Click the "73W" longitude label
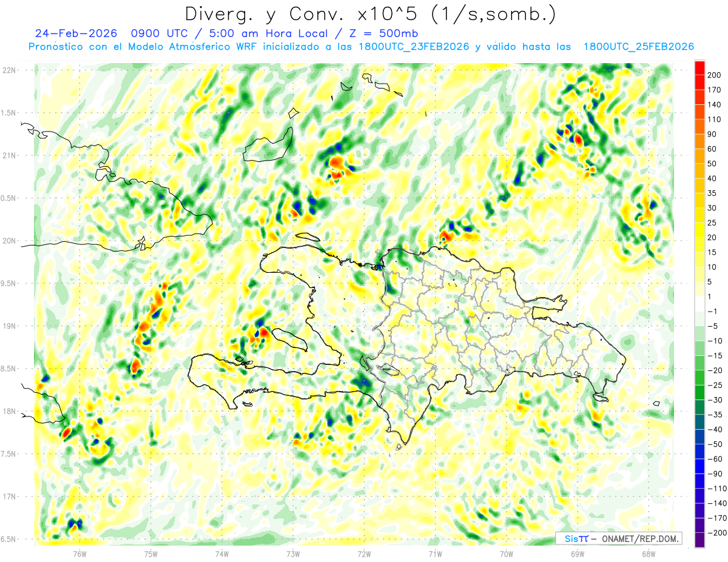The image size is (728, 562). point(293,553)
